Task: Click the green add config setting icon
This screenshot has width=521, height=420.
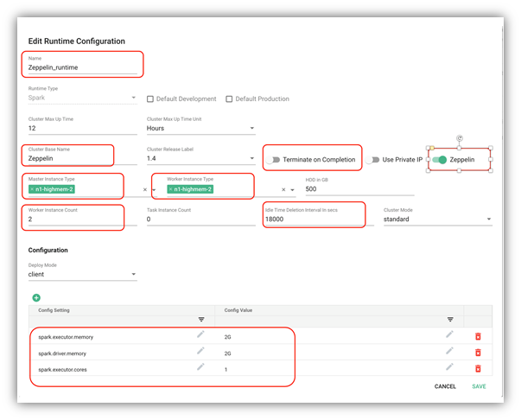Action: coord(36,298)
